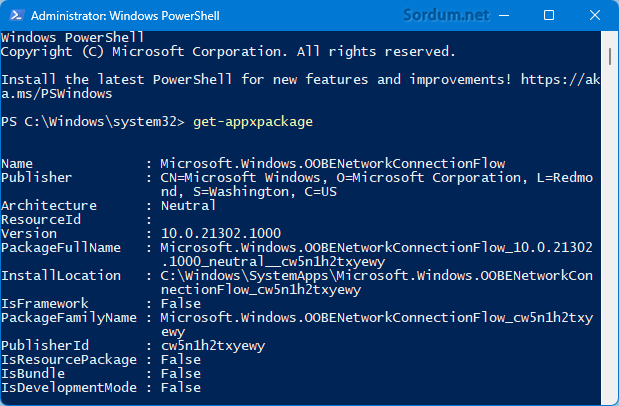
Task: Click the '.1000_neutral__cw5n1h2txyewy' line
Action: tap(273, 262)
